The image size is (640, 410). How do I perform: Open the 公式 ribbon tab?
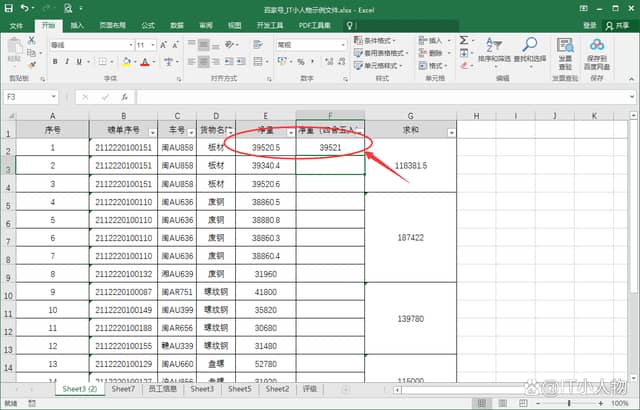tap(148, 25)
